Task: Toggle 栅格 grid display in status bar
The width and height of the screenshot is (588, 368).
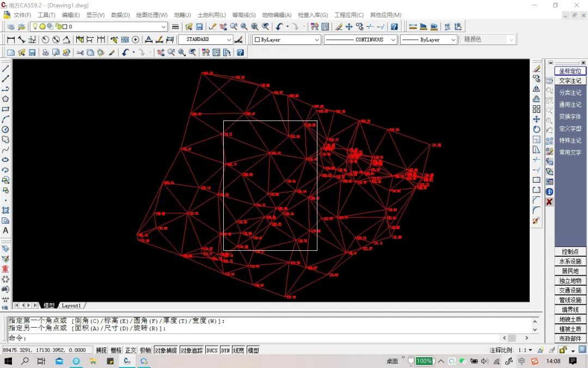Action: coord(117,350)
